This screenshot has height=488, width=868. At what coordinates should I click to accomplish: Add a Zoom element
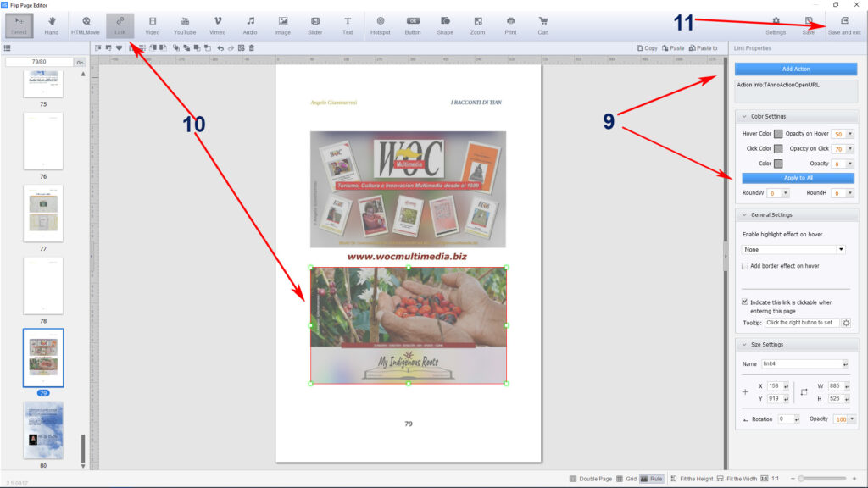click(x=478, y=25)
